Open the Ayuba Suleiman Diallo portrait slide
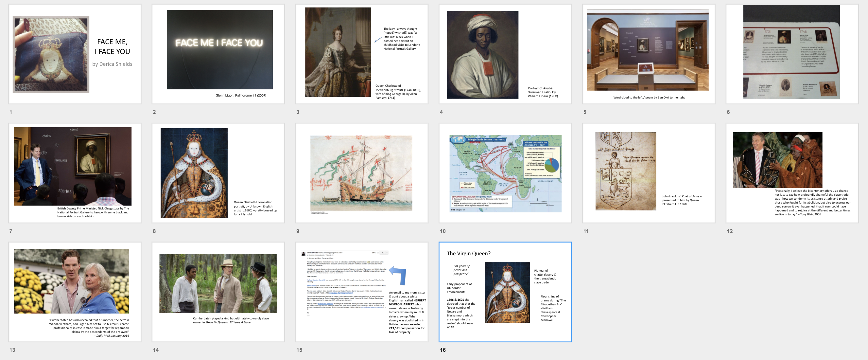Viewport: 868px width, 360px height. (505, 54)
